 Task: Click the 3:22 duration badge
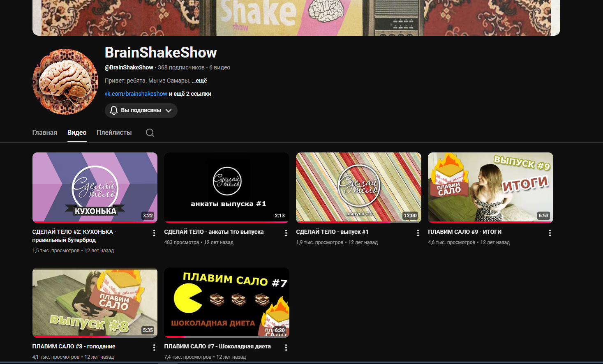point(148,216)
